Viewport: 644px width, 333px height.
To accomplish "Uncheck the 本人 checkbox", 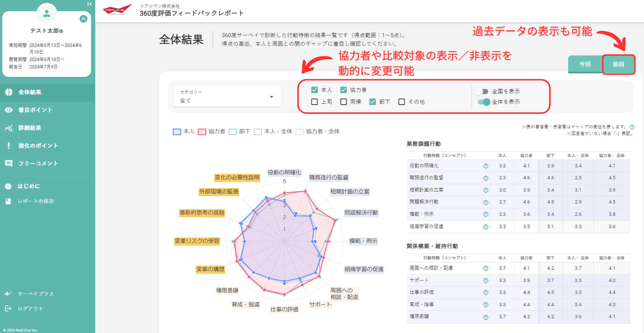I will (x=315, y=90).
